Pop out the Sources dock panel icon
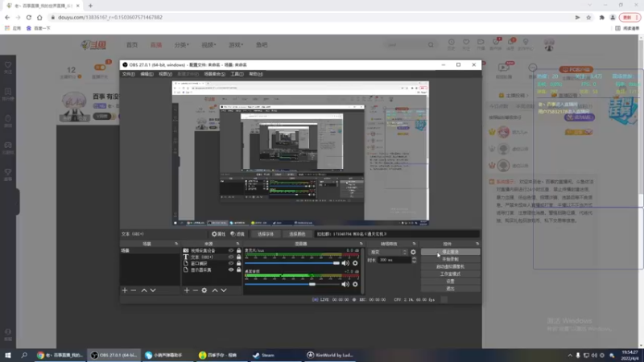The image size is (644, 362). [237, 244]
